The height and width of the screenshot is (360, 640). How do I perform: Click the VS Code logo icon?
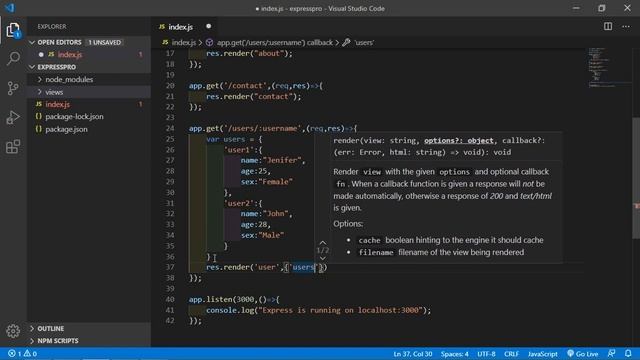pos(10,8)
